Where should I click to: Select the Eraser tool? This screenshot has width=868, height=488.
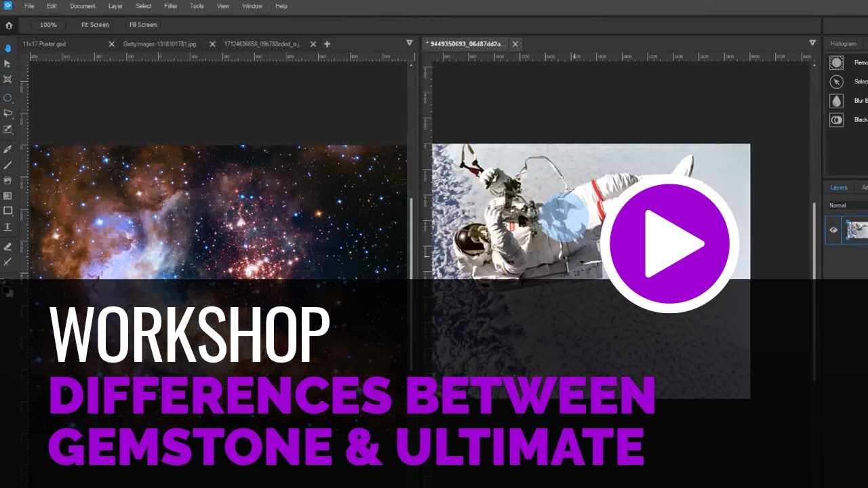point(8,247)
